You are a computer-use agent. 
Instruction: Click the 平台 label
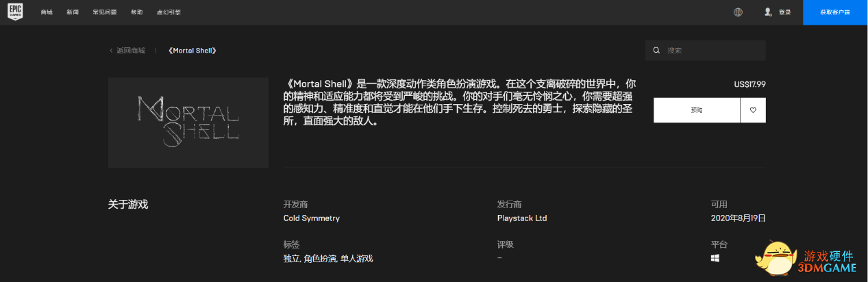(x=719, y=244)
